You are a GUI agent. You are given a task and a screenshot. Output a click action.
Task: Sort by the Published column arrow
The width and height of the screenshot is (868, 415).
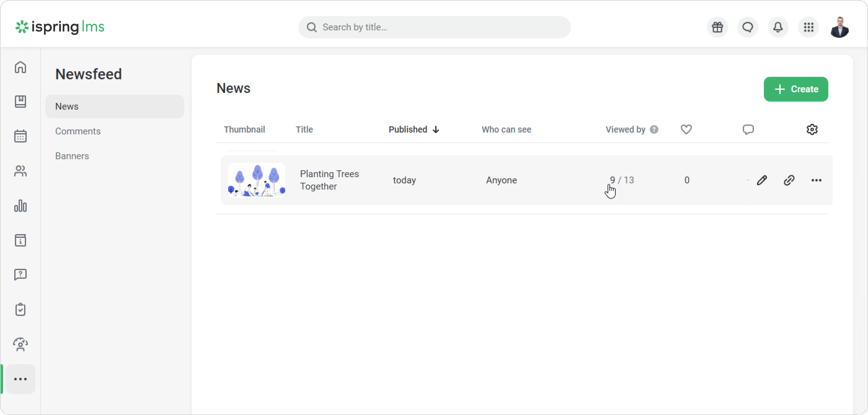436,130
